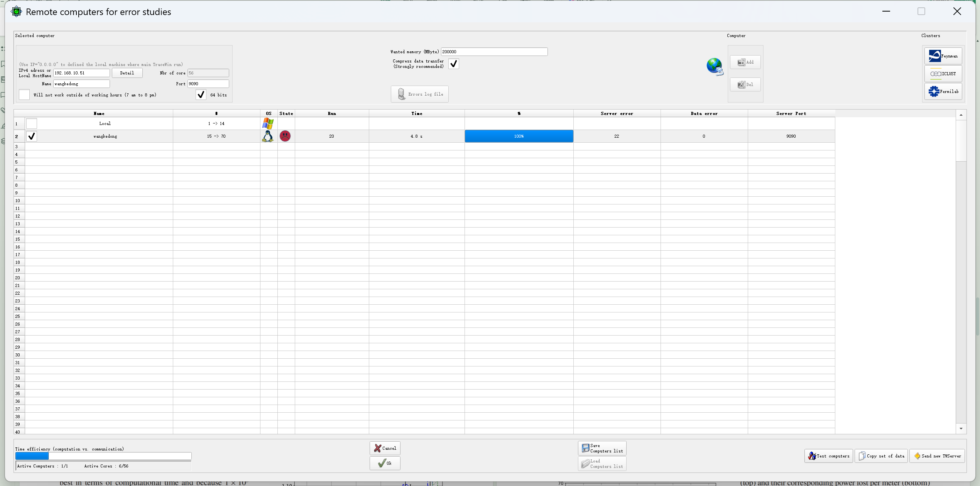Click the Wanted memory input field
980x486 pixels.
(x=494, y=52)
